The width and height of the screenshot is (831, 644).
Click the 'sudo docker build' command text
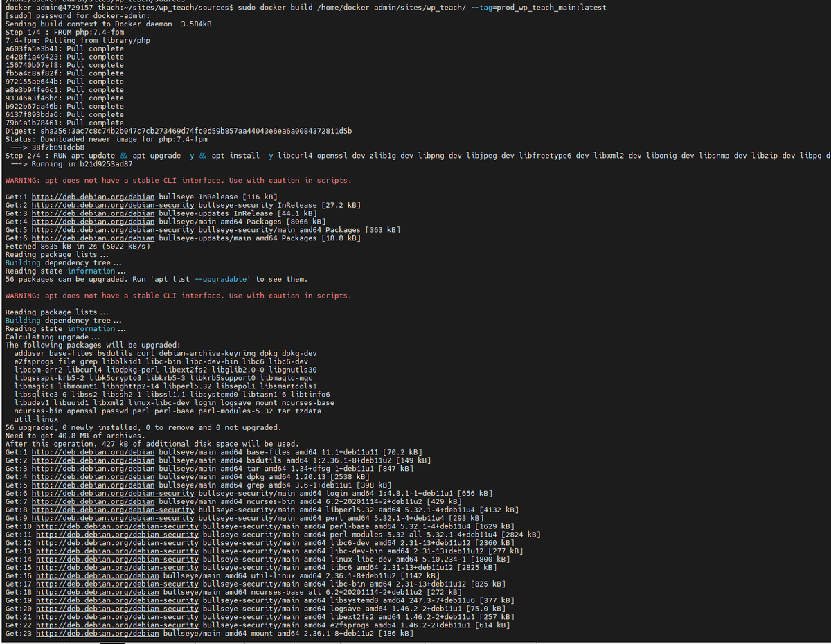pos(422,8)
